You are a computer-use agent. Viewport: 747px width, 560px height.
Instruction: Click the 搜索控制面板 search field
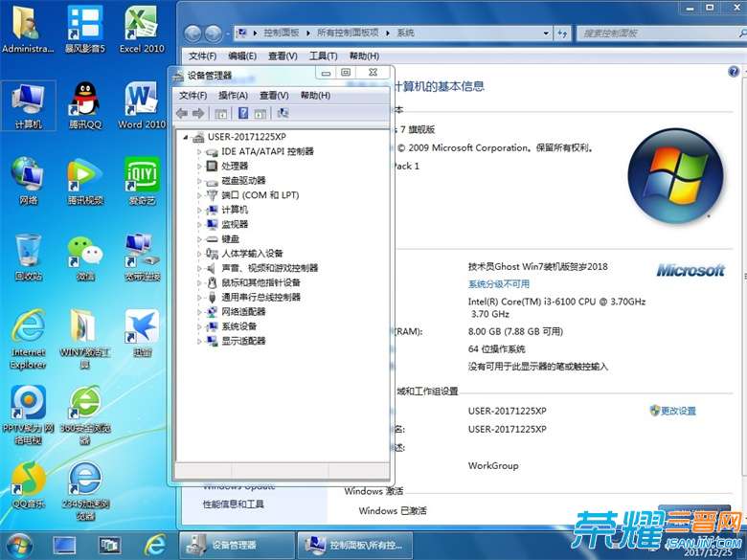click(x=661, y=34)
